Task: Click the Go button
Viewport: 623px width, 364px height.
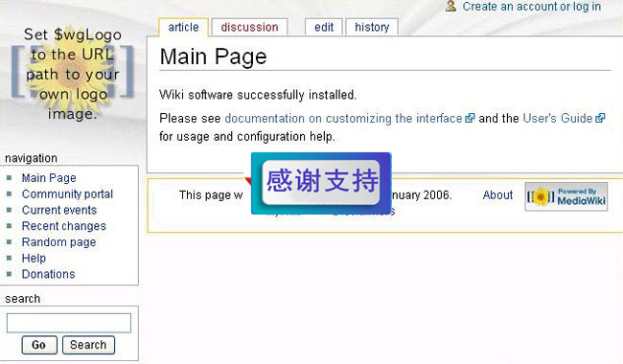Action: (39, 345)
